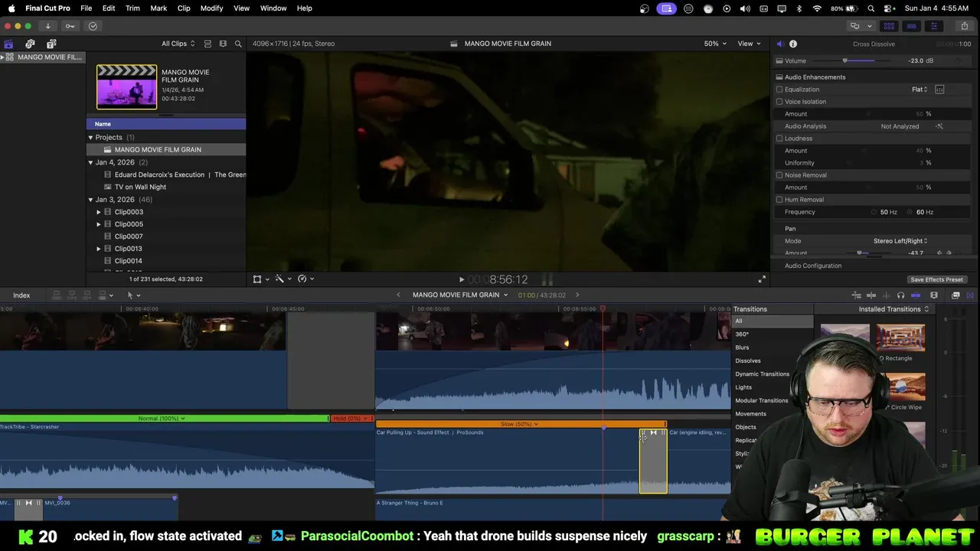
Task: Collapse the Jan 3, 2026 group
Action: [90, 200]
